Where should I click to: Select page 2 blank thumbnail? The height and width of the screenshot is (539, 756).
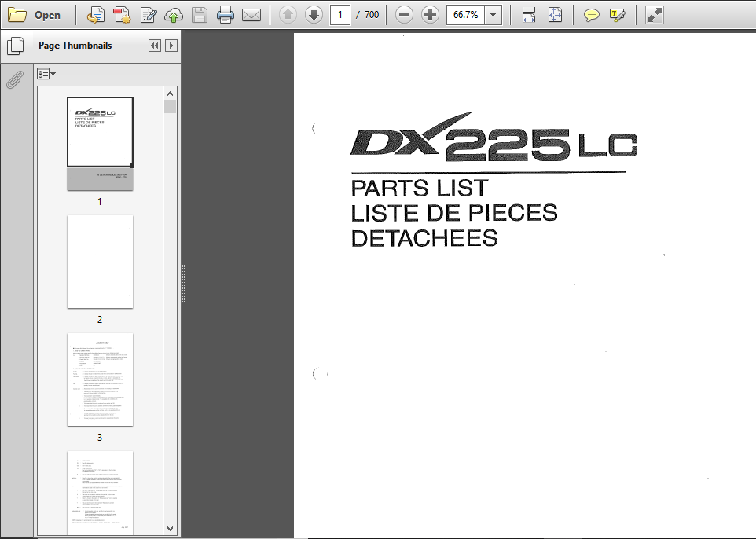[100, 262]
